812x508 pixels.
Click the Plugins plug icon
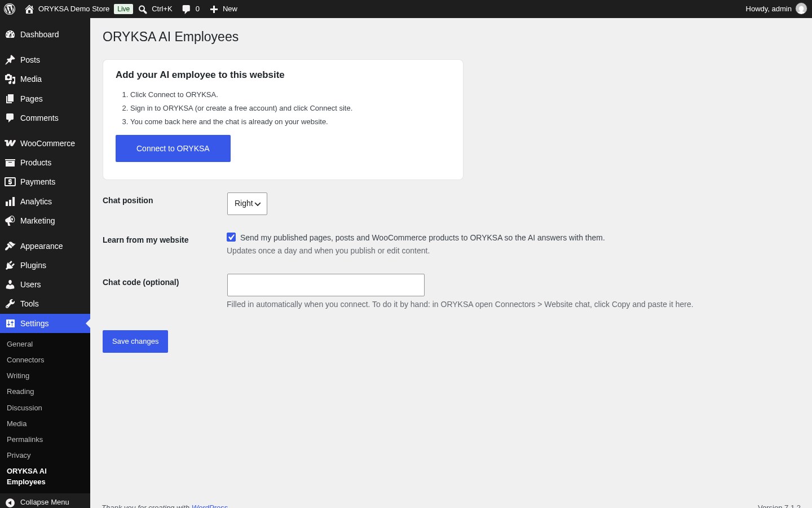pyautogui.click(x=10, y=265)
